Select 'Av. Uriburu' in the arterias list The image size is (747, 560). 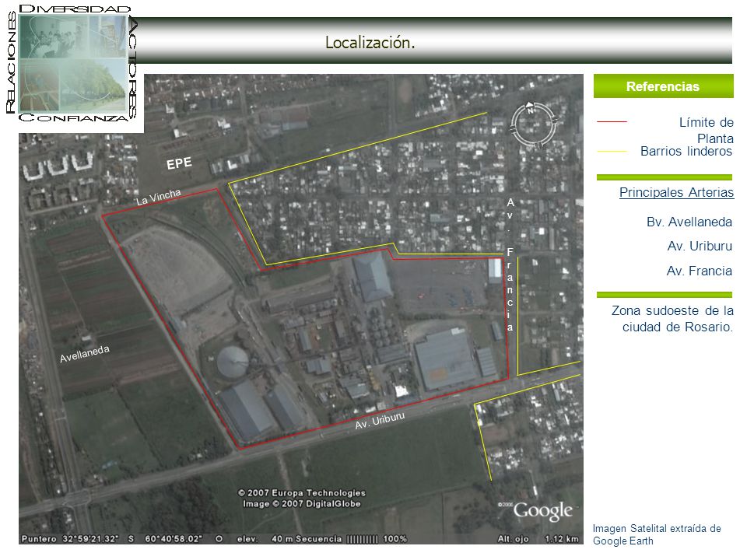[x=700, y=247]
